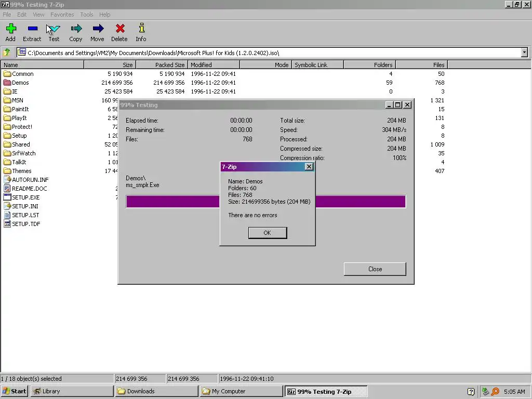The image size is (532, 399).
Task: Select the pink Demos folder icon
Action: point(7,83)
